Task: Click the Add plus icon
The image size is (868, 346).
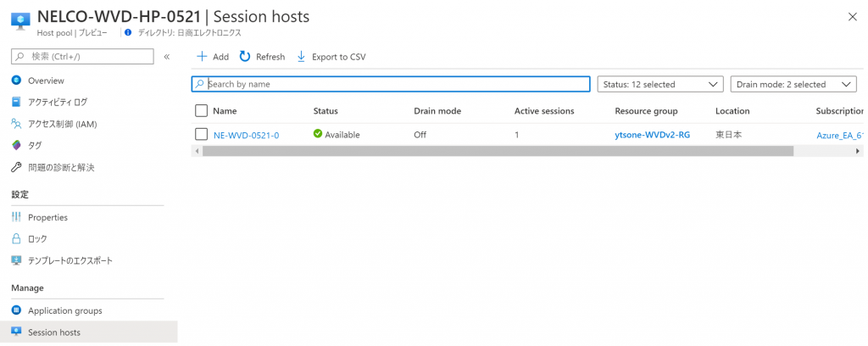Action: point(202,57)
